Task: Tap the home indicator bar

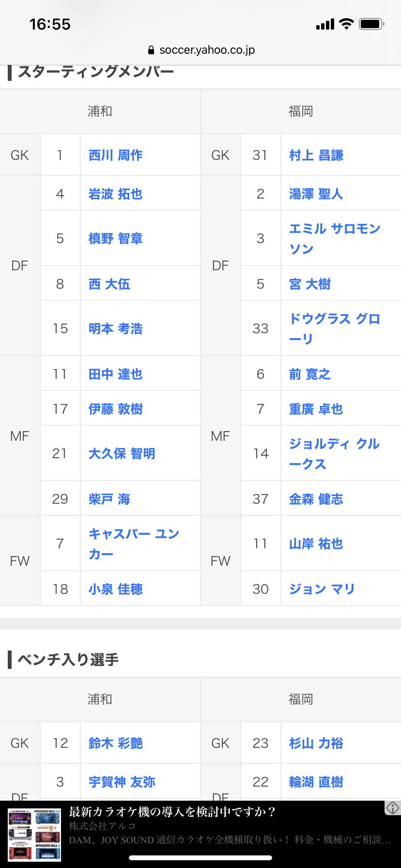Action: [x=200, y=857]
